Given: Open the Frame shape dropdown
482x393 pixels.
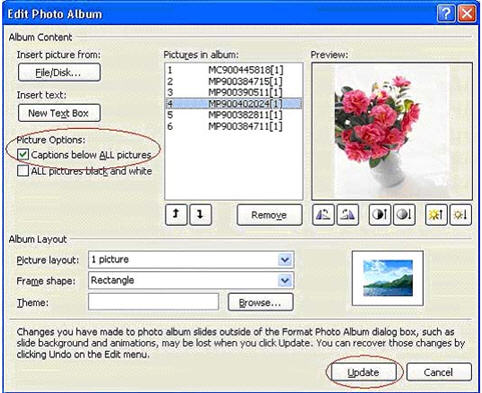Looking at the screenshot, I should coord(285,281).
